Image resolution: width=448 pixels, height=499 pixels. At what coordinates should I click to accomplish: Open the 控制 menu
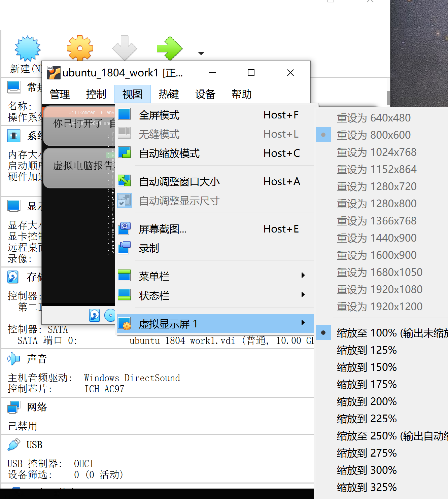tap(96, 94)
